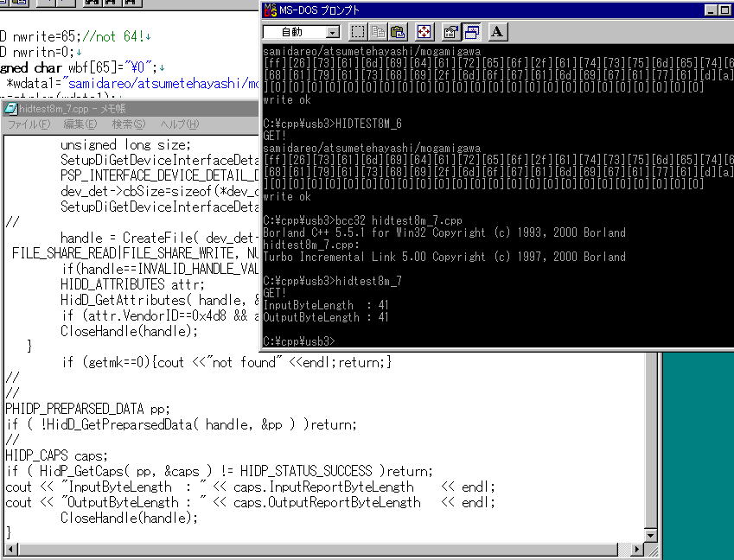Click the 'handle = CreateFile(' line in Notepad

click(x=160, y=238)
